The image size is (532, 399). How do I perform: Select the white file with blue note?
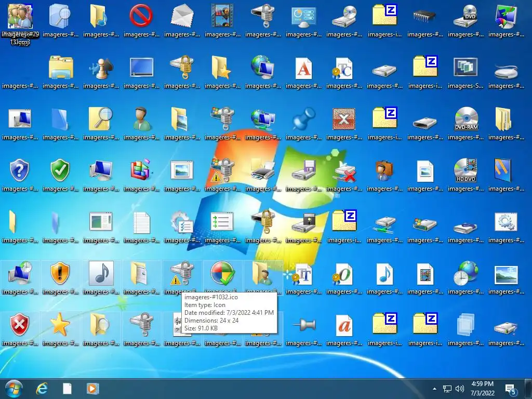point(384,273)
